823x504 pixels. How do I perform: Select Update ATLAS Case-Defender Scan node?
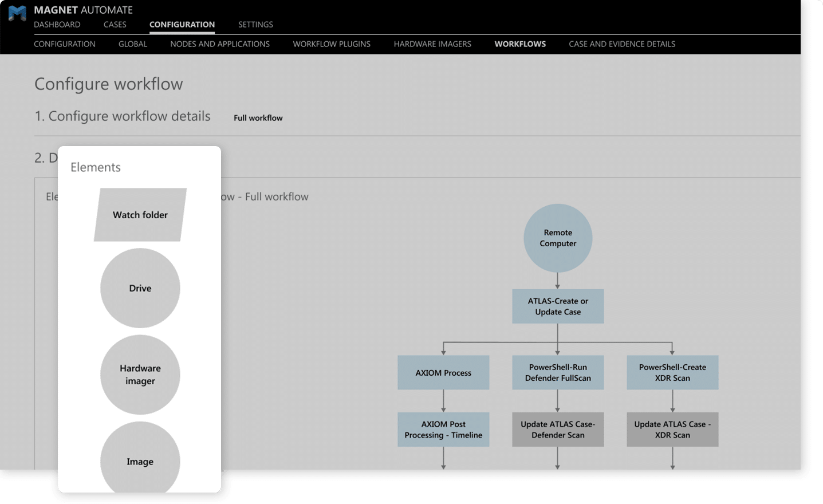click(x=558, y=430)
